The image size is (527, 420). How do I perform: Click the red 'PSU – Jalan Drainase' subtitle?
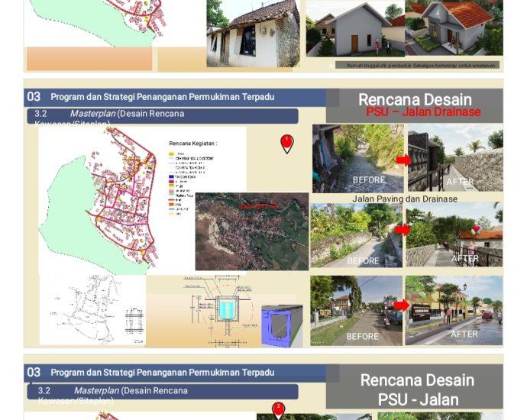coord(422,112)
